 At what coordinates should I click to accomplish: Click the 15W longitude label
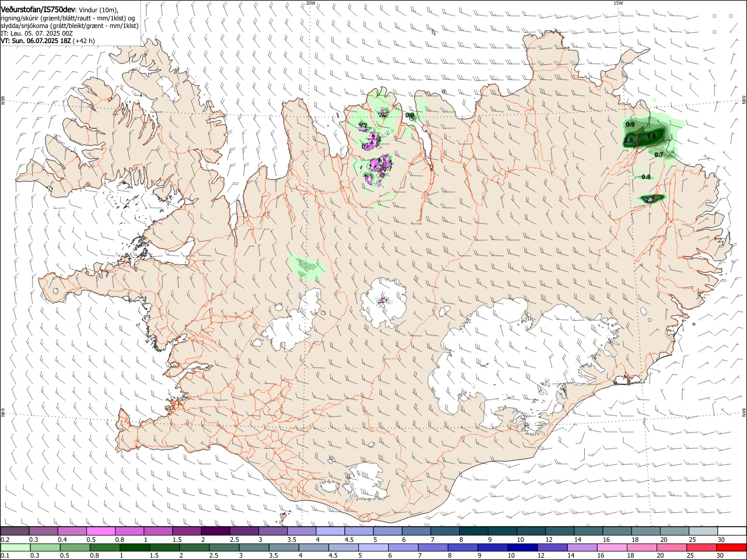coord(618,3)
